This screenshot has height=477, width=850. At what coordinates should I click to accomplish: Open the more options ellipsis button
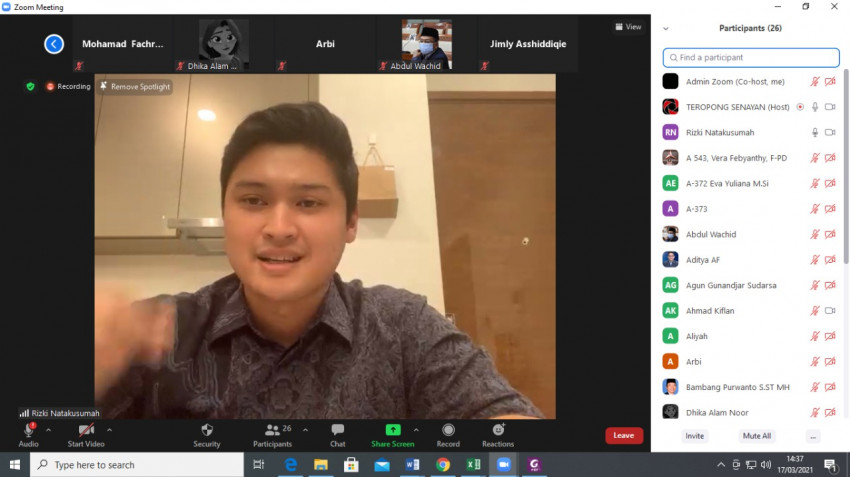click(x=813, y=436)
